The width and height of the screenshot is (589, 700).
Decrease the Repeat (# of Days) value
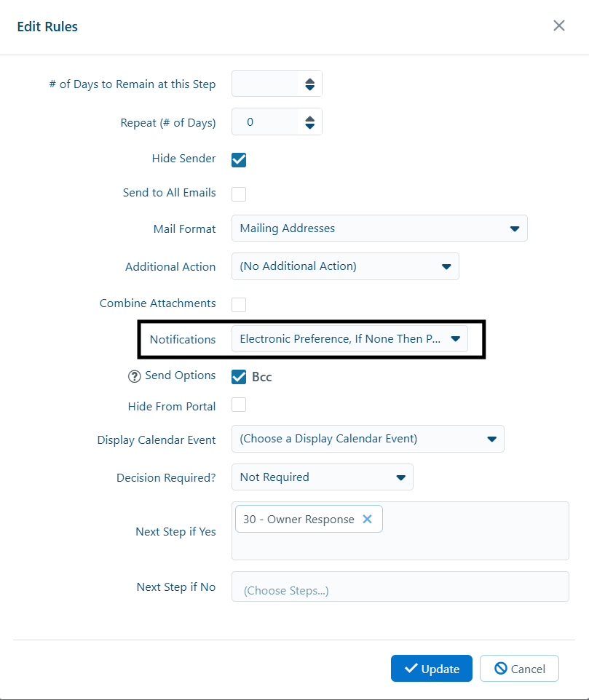coord(310,126)
